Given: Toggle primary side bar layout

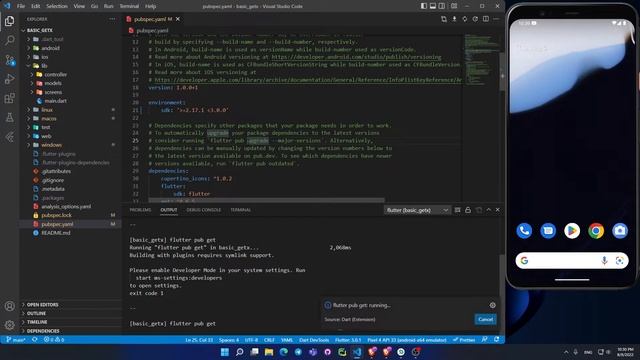Looking at the screenshot, I should tap(424, 6).
